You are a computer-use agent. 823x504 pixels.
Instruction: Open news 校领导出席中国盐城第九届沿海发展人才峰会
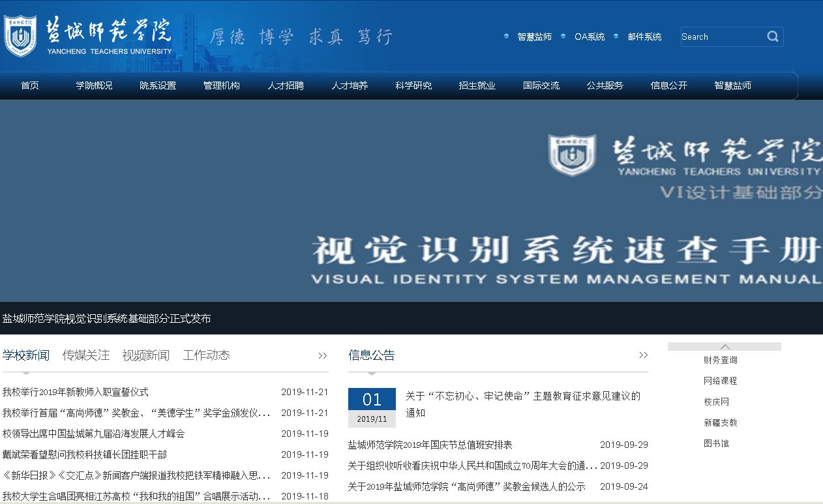click(94, 434)
